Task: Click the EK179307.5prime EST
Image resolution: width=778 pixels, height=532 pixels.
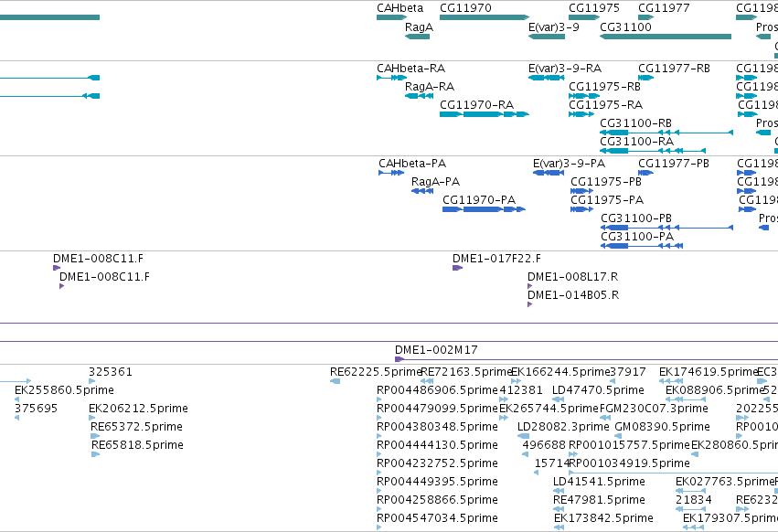Action: click(x=696, y=527)
